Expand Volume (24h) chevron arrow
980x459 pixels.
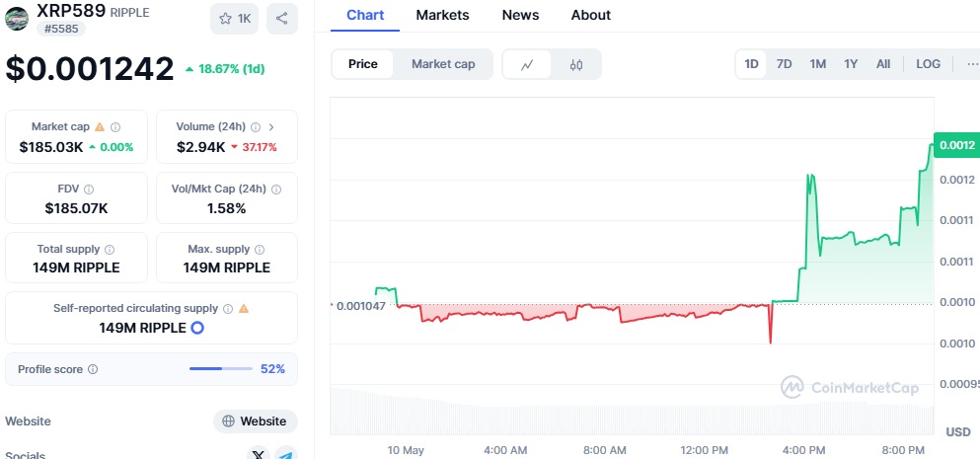pos(271,127)
